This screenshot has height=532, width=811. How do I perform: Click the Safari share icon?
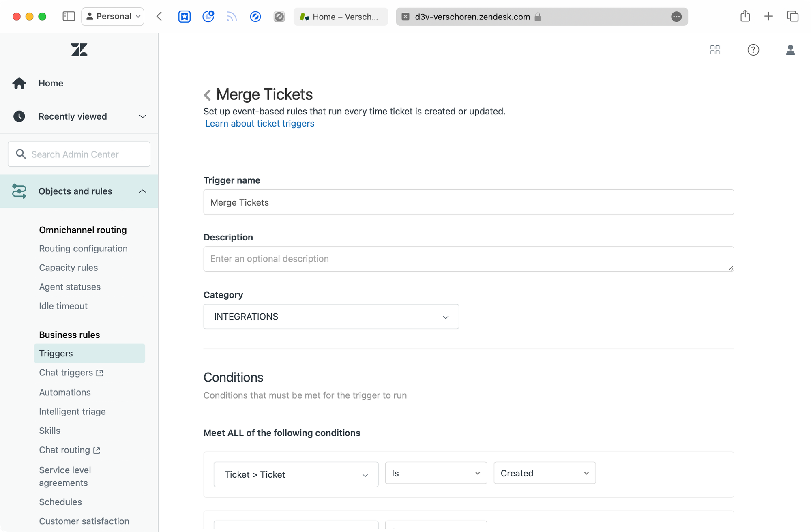point(745,17)
